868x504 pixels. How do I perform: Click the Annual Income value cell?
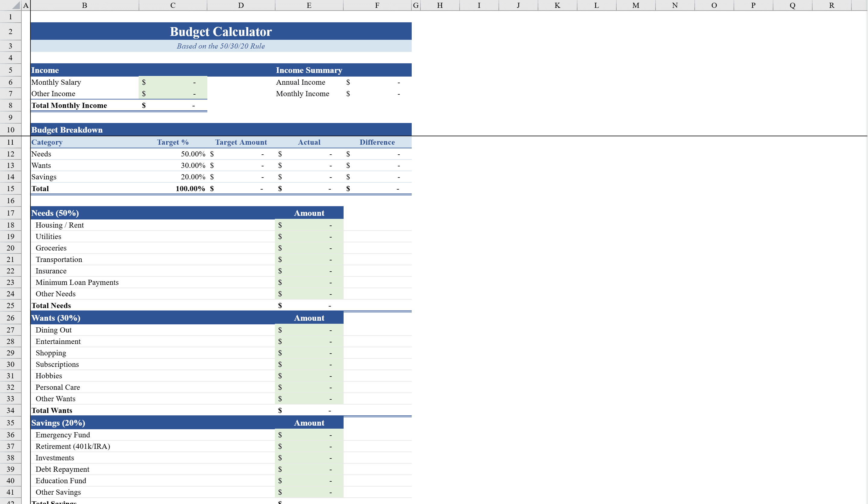coord(377,82)
